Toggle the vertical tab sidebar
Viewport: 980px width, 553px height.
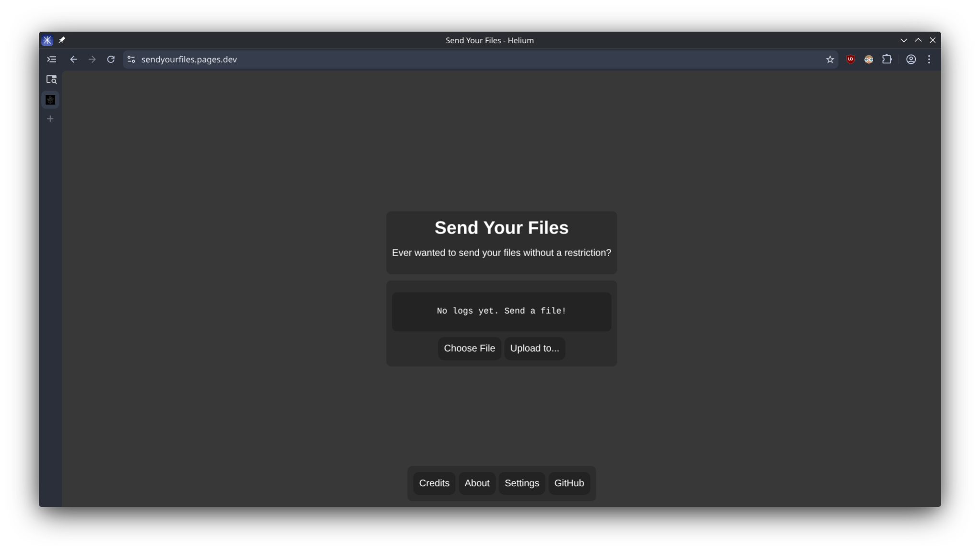[x=51, y=59]
